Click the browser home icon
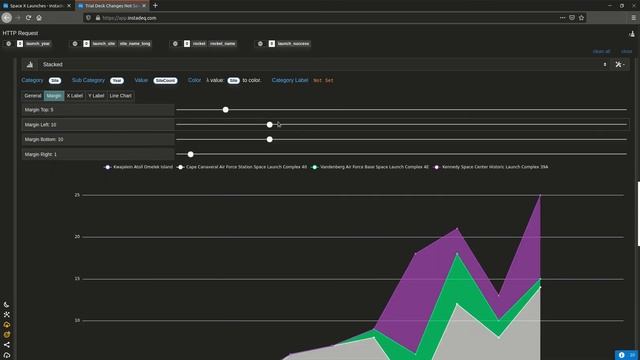The width and height of the screenshot is (640, 360). click(x=39, y=18)
